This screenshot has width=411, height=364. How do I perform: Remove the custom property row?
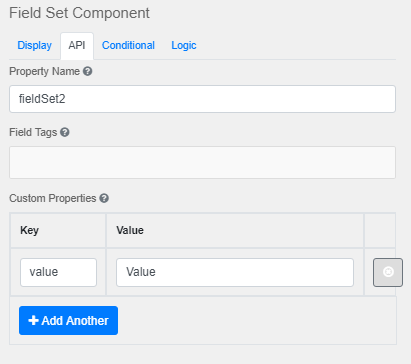388,272
